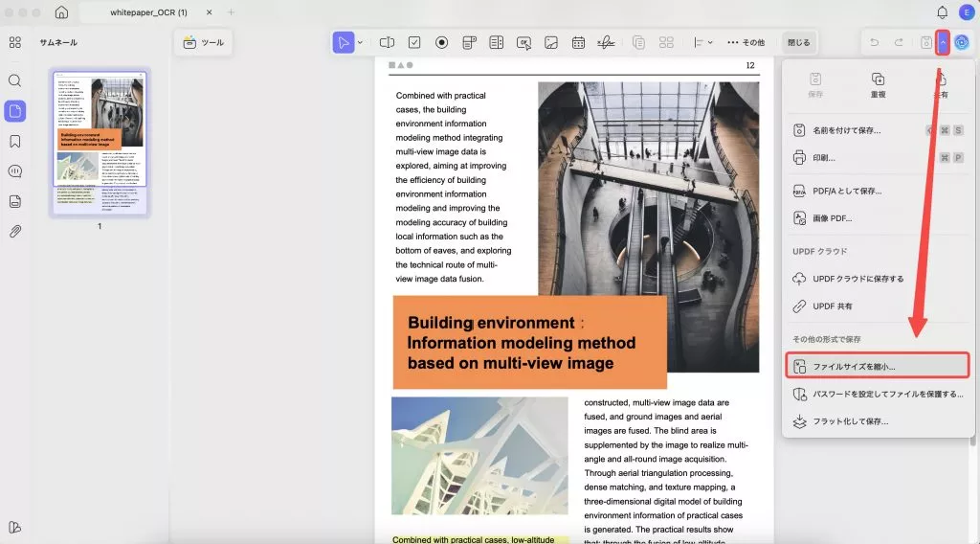Open the comments panel in the sidebar
The image size is (980, 544).
pyautogui.click(x=14, y=170)
